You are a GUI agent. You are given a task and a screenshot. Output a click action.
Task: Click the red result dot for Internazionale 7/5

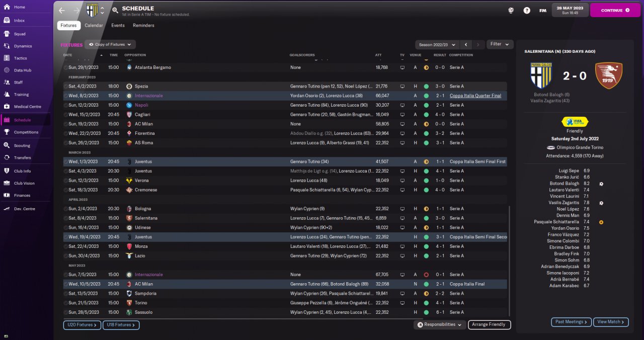426,275
